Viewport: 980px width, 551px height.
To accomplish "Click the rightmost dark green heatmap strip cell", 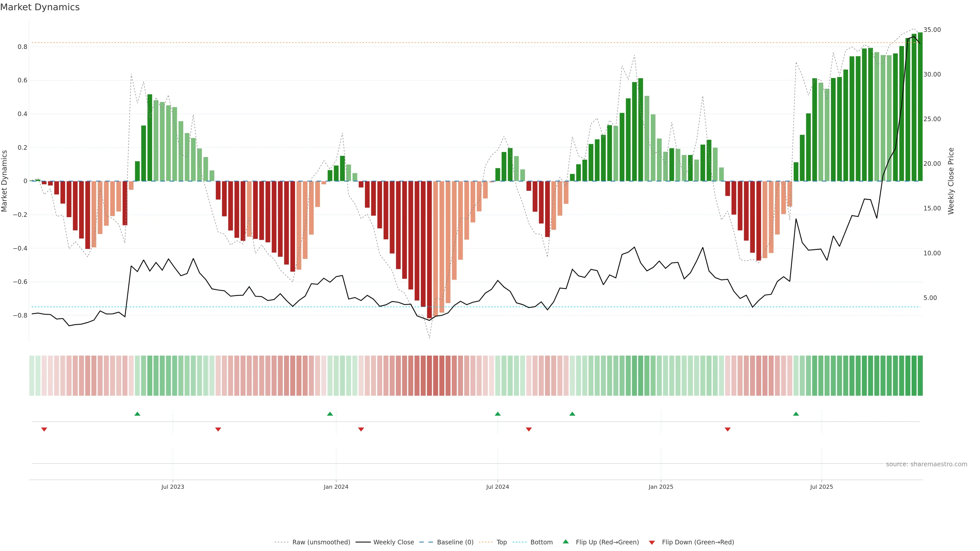I will 920,376.
